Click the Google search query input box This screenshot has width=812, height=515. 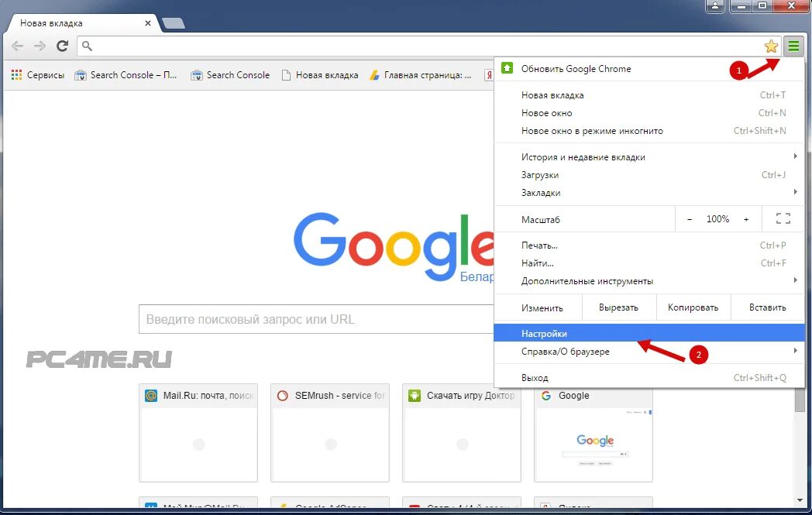tap(316, 319)
